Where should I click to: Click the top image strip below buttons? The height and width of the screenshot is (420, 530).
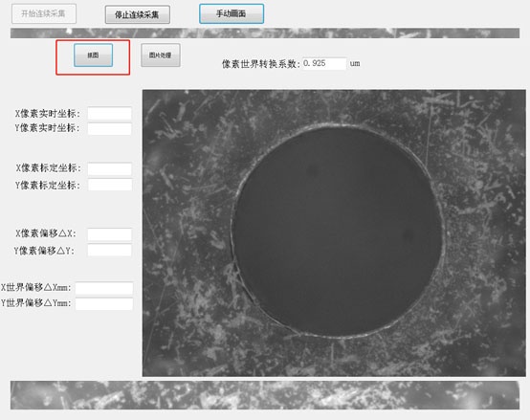265,33
